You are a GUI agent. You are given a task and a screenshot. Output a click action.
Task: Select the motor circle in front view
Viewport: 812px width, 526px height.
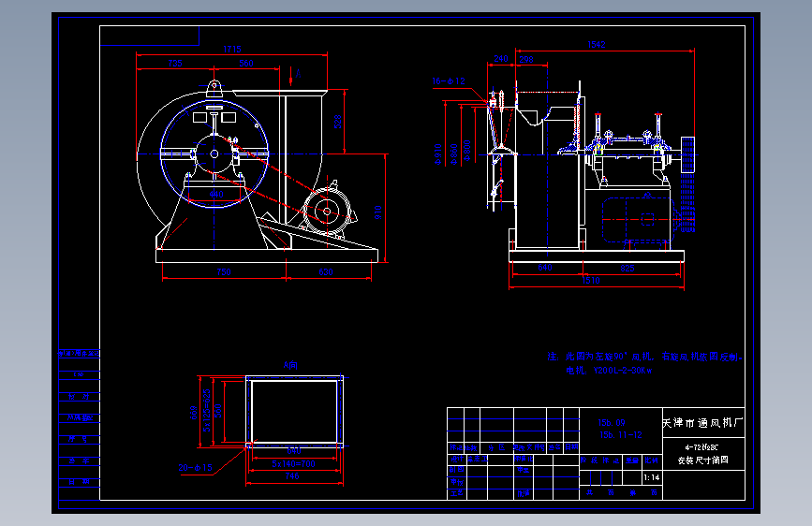[327, 212]
